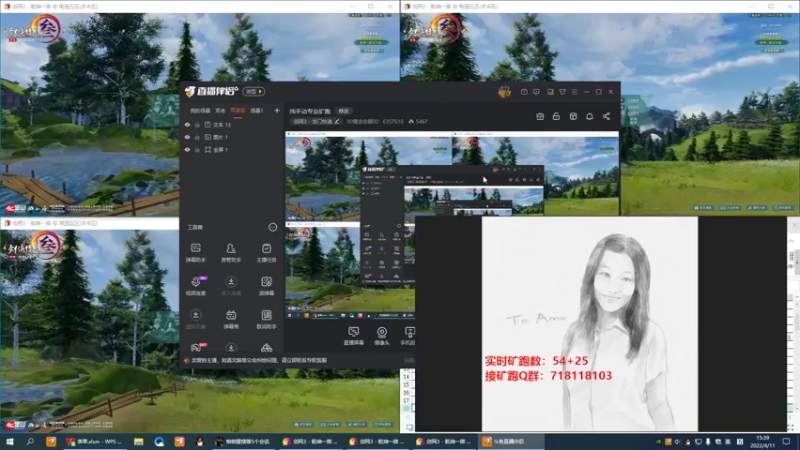The image size is (800, 450).
Task: Open the 弹幕秀 tool
Action: click(x=231, y=319)
